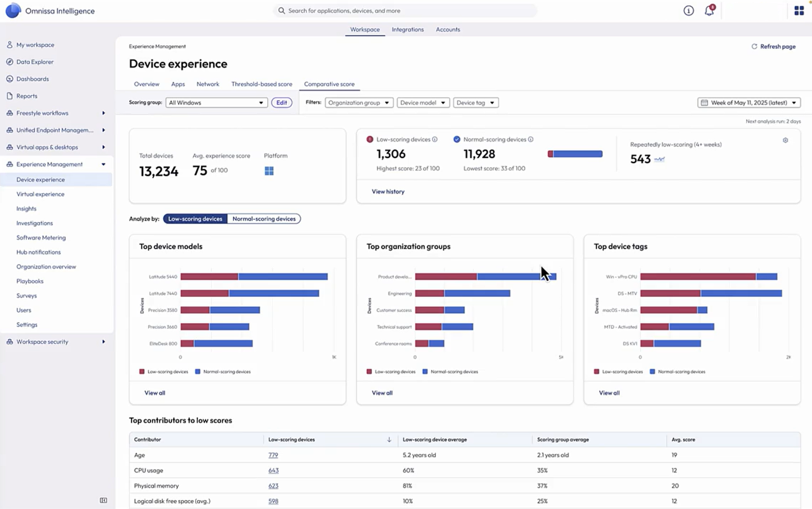Click the red low-scoring alert icon
812x509 pixels.
coord(370,139)
